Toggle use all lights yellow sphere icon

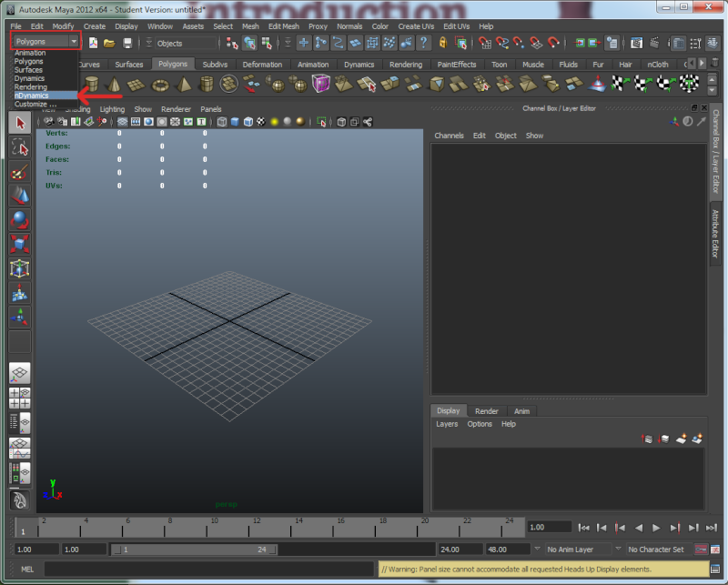(275, 122)
